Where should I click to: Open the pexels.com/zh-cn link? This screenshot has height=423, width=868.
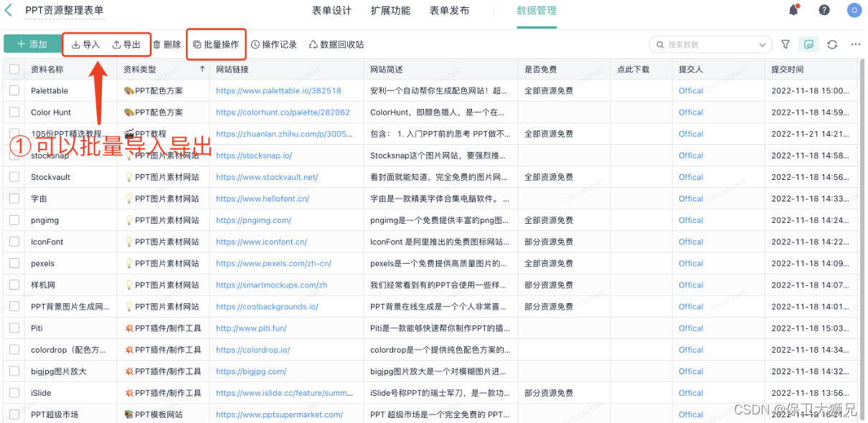273,263
